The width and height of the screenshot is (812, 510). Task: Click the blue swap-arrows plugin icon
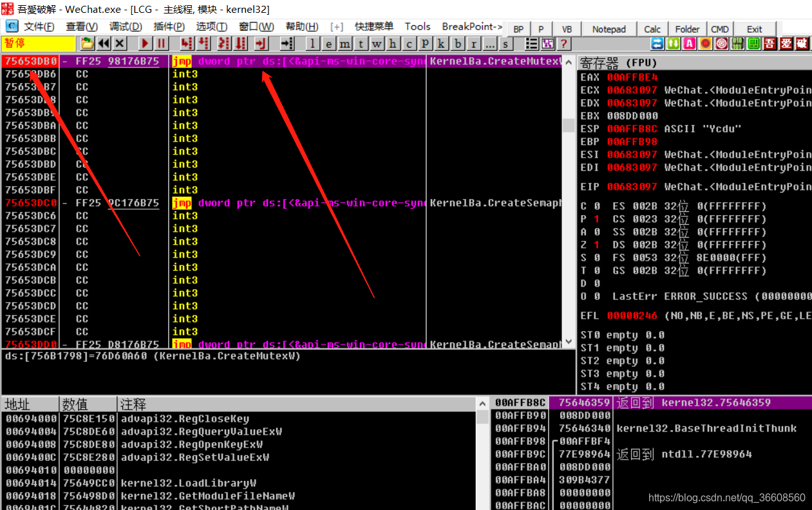[x=657, y=44]
